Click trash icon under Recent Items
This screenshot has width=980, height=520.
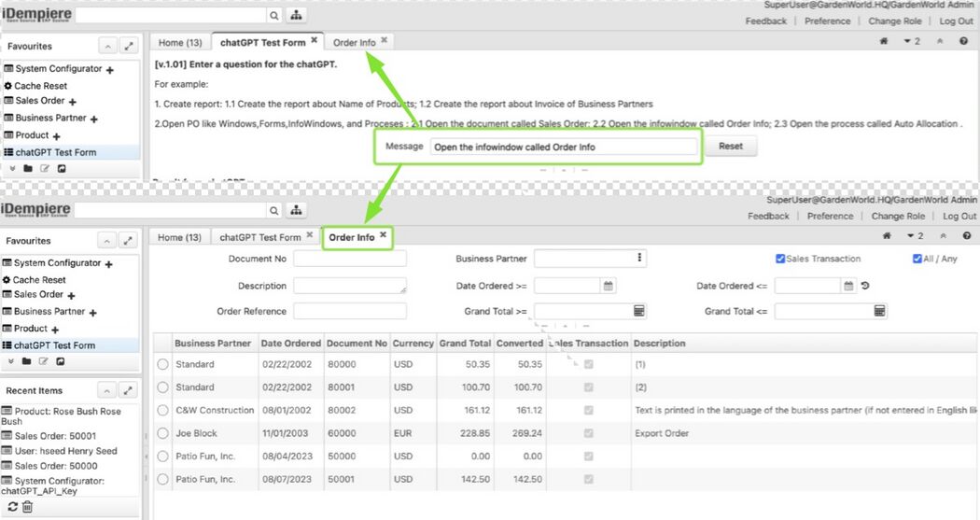click(27, 506)
